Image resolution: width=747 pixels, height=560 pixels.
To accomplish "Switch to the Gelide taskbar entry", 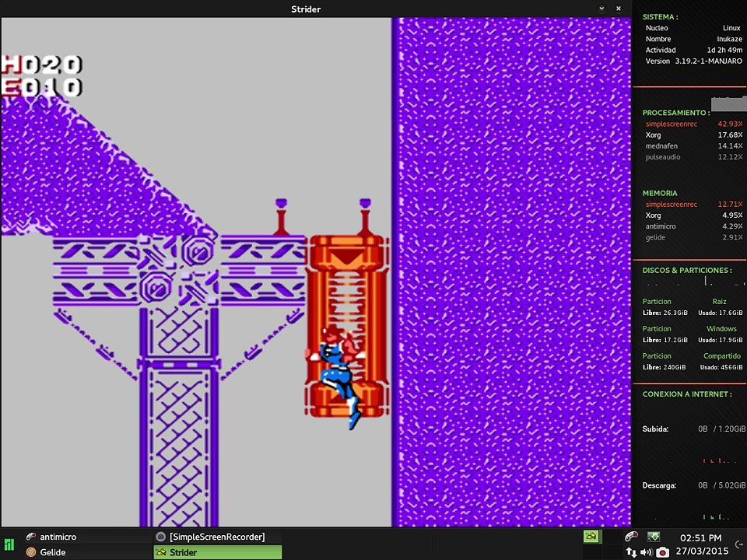I will pos(87,552).
